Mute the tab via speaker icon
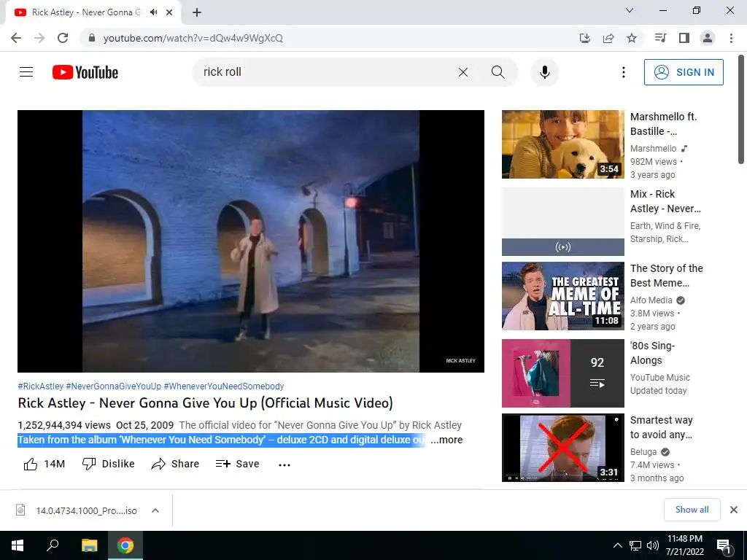Screen dimensions: 747x560 coord(153,12)
